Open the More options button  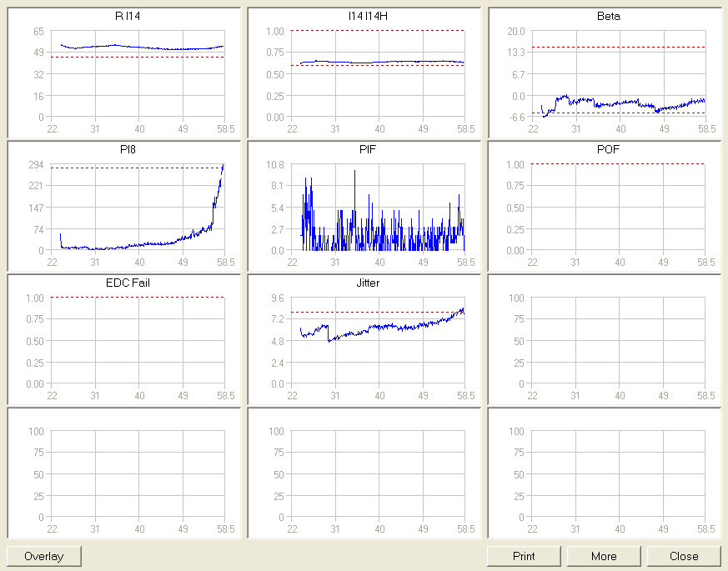(x=604, y=556)
